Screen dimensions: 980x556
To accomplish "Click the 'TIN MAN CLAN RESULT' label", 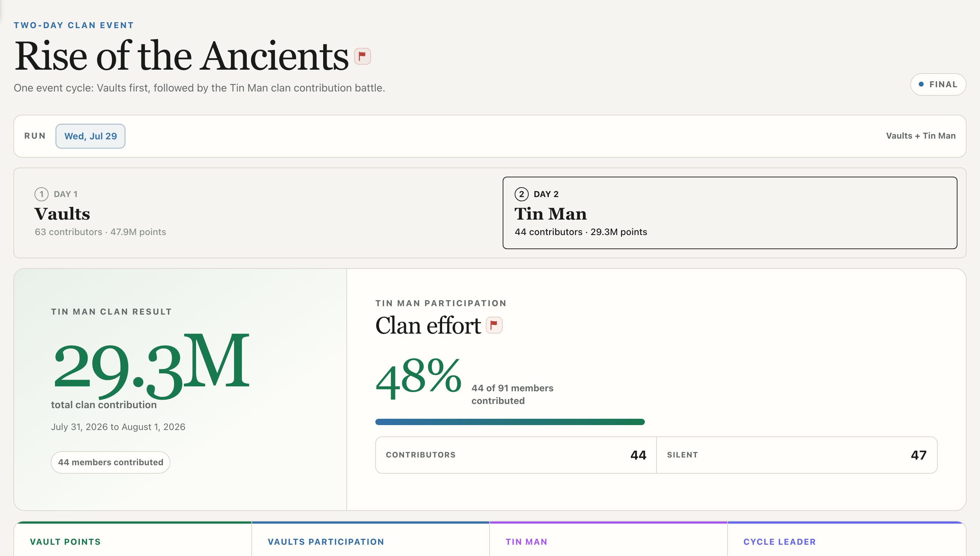I will (x=112, y=311).
